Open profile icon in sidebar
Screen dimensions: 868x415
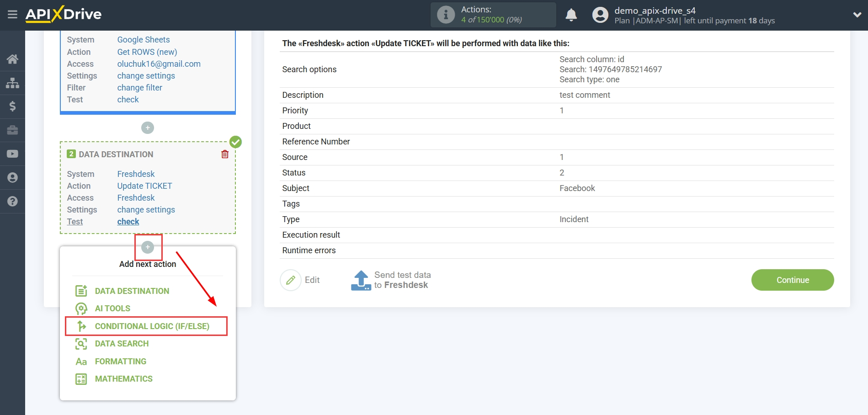click(x=12, y=178)
